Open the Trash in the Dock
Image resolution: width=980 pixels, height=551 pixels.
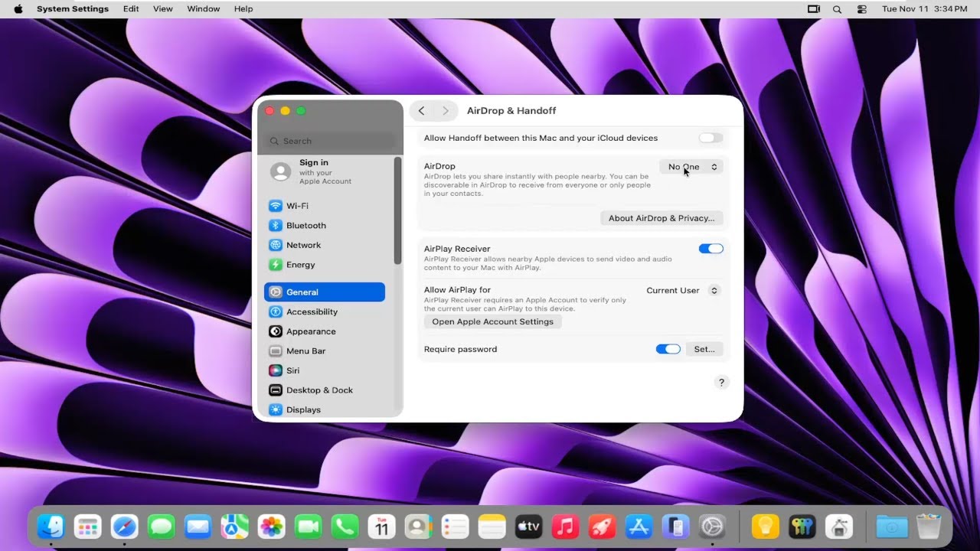(928, 527)
